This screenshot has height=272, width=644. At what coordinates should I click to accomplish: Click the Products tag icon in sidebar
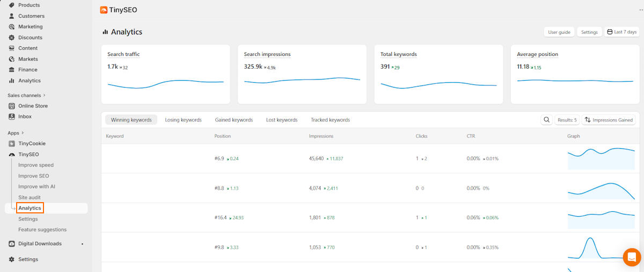12,5
